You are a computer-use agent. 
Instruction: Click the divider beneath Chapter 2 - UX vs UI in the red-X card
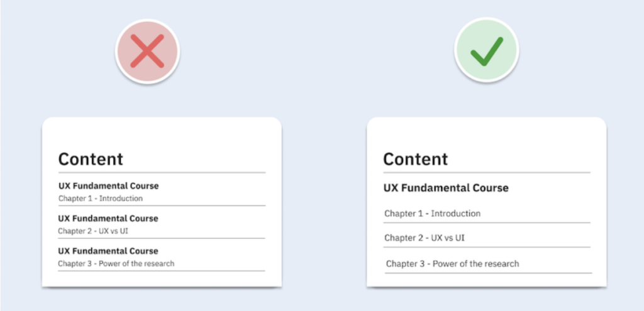(162, 238)
